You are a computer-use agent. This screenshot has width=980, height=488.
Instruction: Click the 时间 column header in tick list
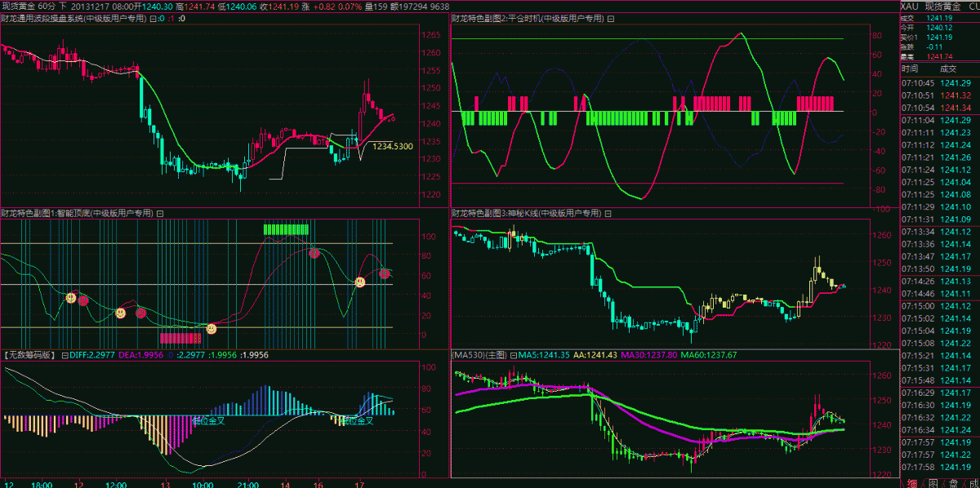pyautogui.click(x=911, y=69)
